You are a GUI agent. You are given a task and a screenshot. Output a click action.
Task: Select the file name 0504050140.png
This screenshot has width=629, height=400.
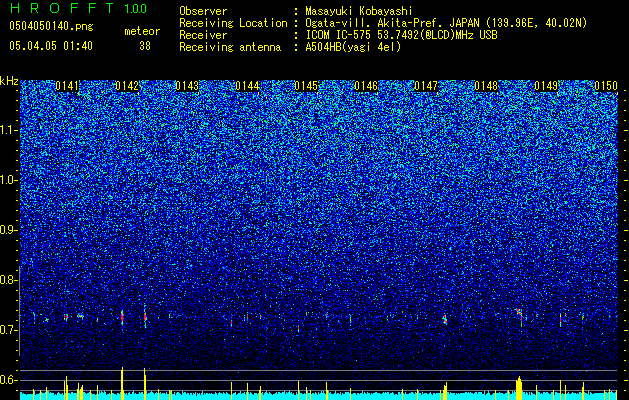point(51,26)
